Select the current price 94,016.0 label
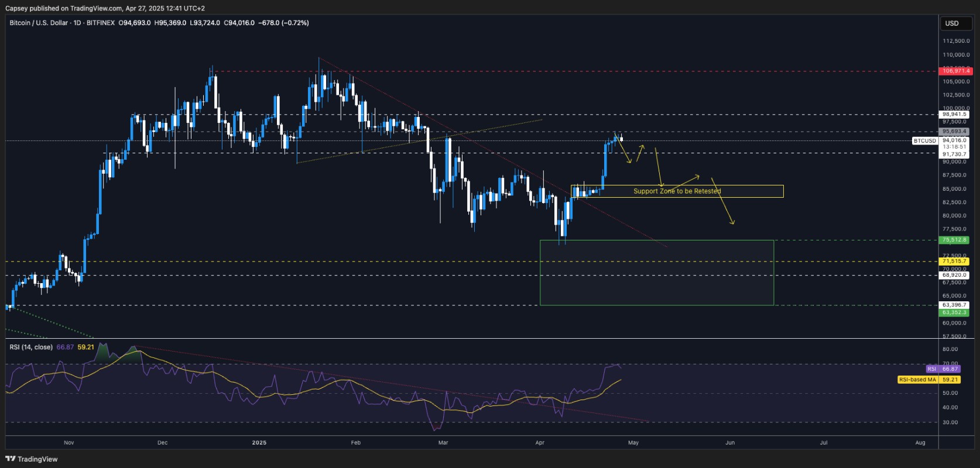This screenshot has height=468, width=980. pyautogui.click(x=954, y=140)
